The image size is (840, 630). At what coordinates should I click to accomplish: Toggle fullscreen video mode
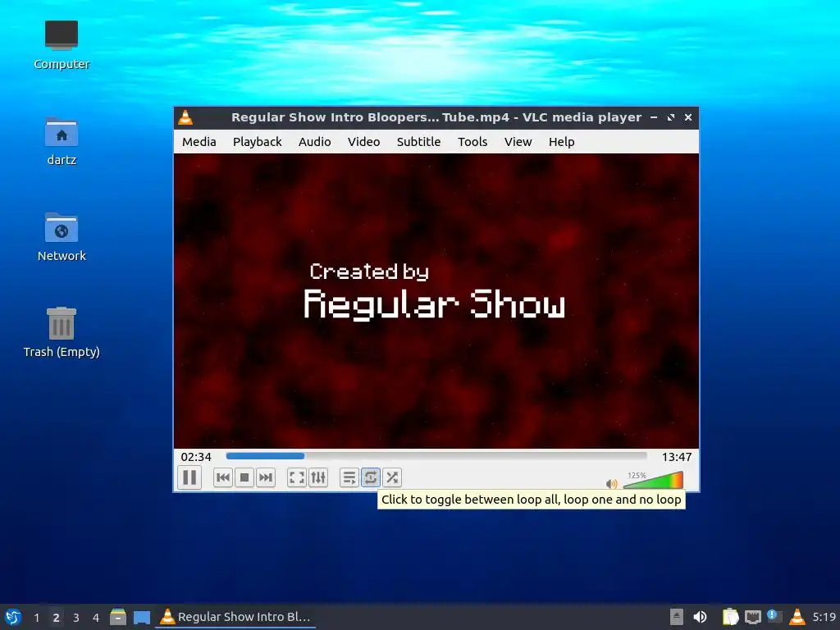click(x=297, y=477)
